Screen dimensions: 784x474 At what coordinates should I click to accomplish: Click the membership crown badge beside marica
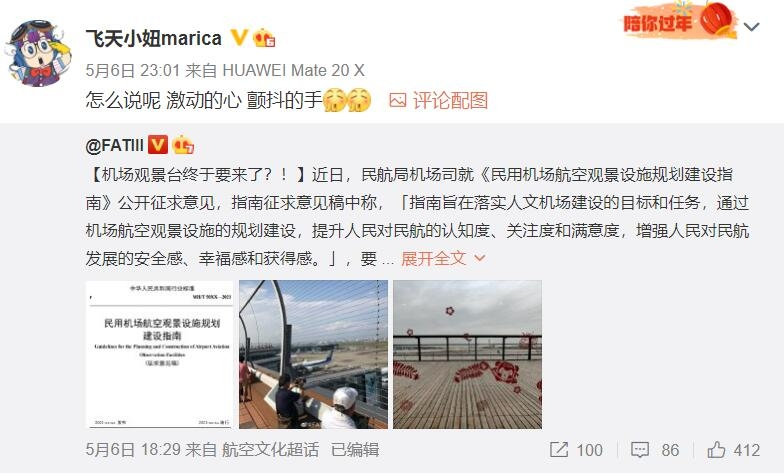point(263,38)
